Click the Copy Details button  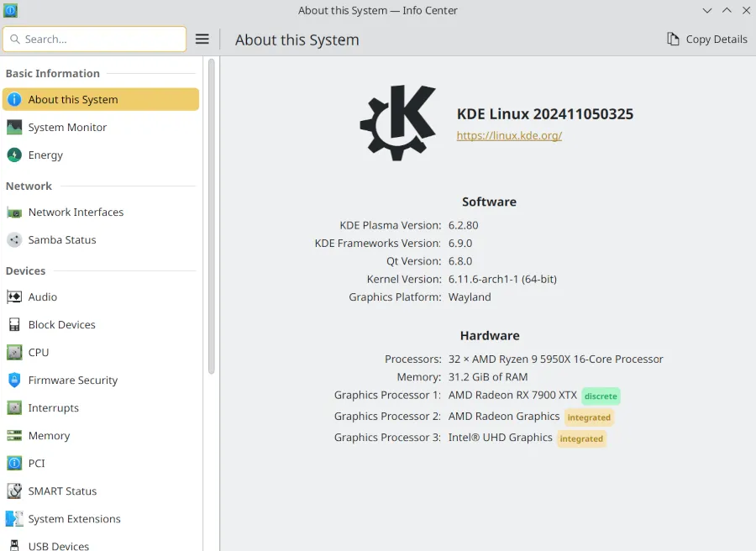click(x=707, y=39)
